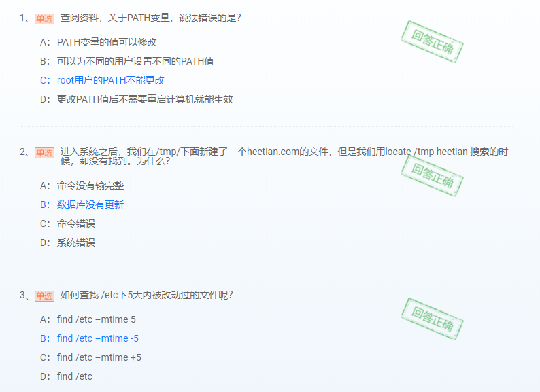Select option A: 命令没有输完整
This screenshot has height=392, width=540.
pyautogui.click(x=82, y=186)
